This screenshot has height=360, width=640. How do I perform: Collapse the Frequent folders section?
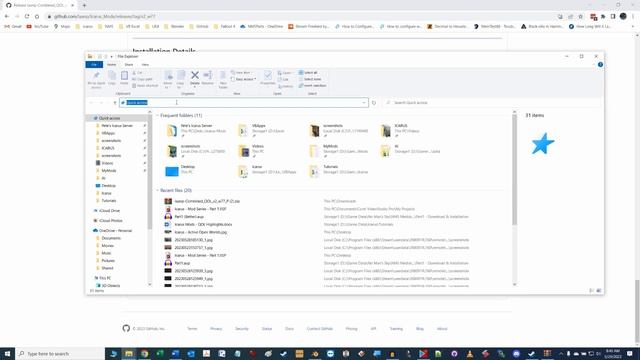pos(158,116)
